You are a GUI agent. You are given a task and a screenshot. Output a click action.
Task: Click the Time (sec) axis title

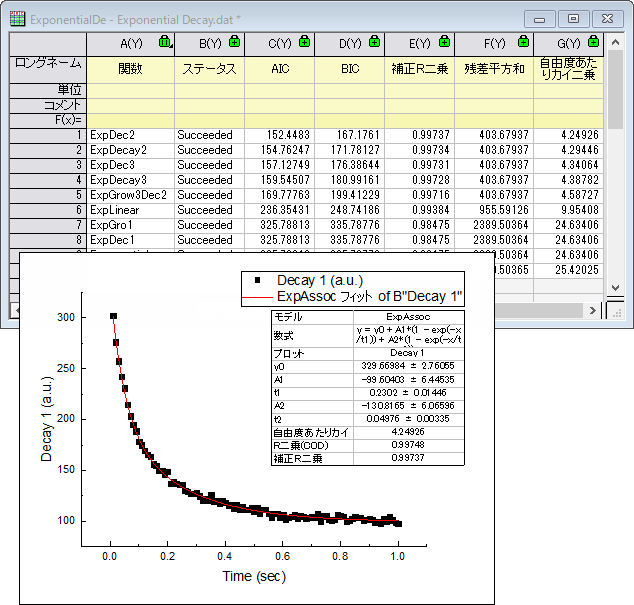(254, 577)
